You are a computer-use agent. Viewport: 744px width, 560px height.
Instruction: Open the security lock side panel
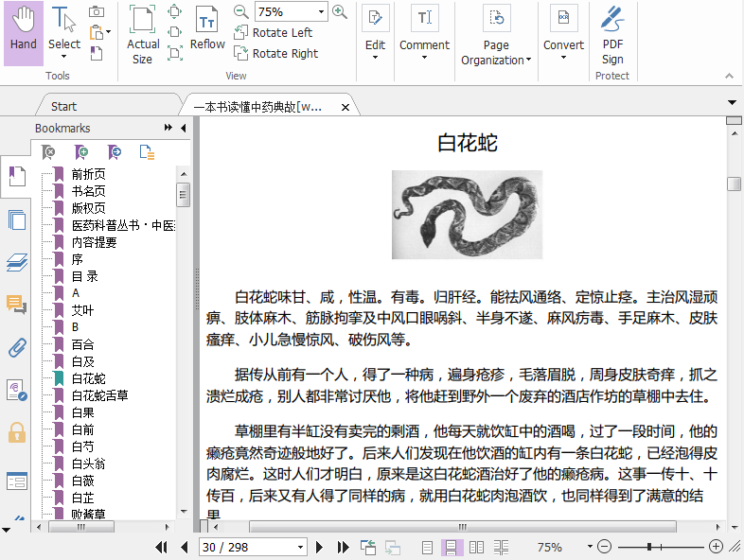click(x=16, y=432)
